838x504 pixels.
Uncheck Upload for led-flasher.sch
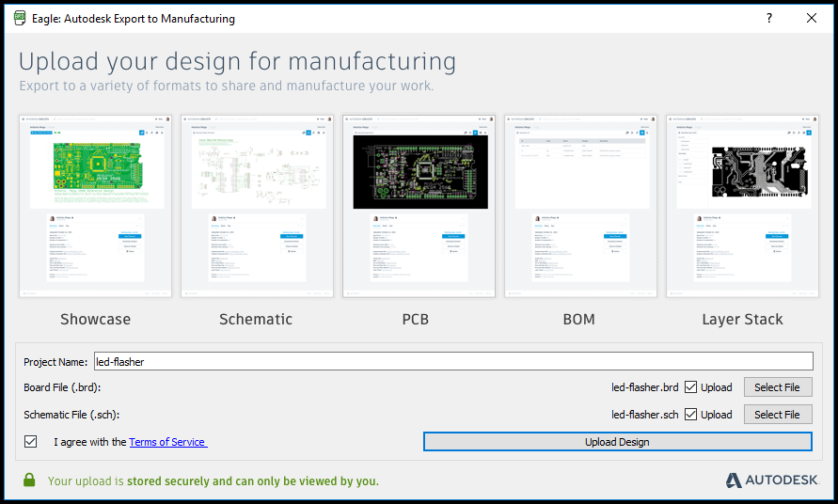(690, 415)
